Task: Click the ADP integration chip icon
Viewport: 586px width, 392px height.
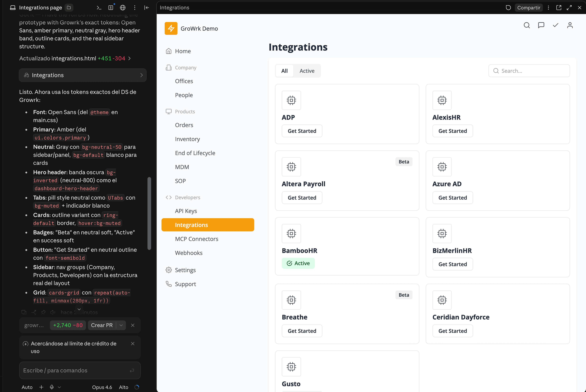Action: coord(291,100)
